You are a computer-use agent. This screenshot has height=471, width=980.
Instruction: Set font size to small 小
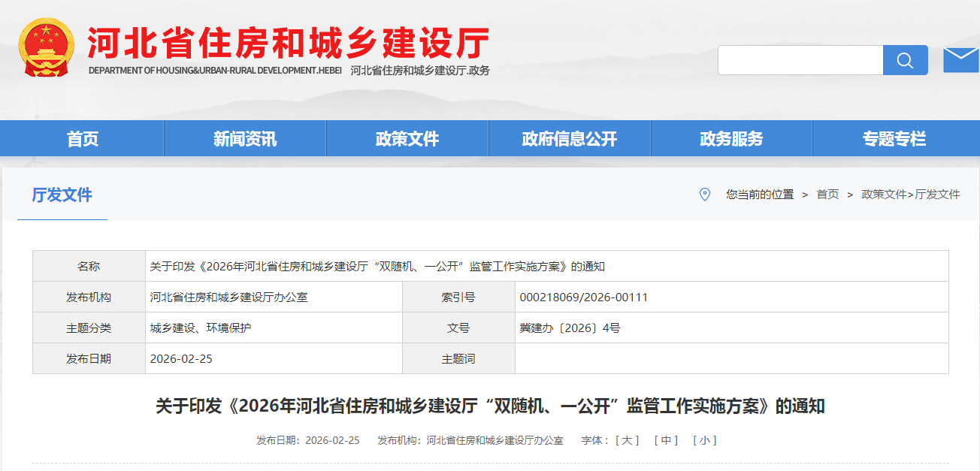[704, 440]
